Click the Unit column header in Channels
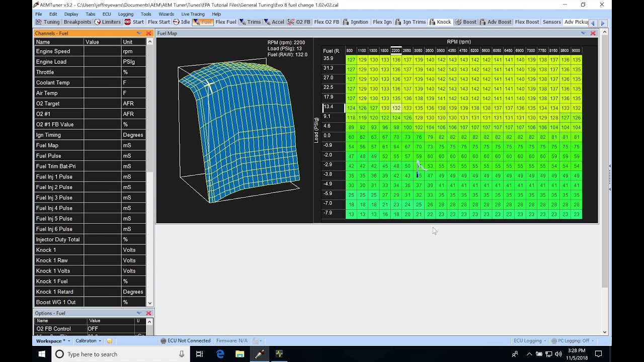 coord(133,42)
